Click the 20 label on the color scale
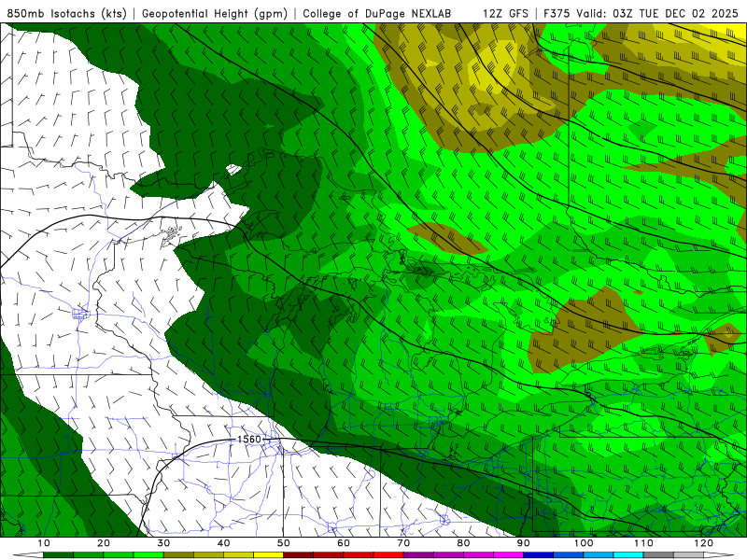This screenshot has height=560, width=747. (x=104, y=543)
